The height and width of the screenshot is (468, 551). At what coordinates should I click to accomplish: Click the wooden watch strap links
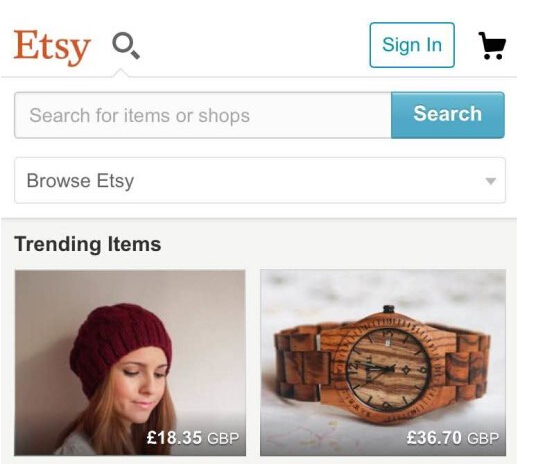[302, 364]
